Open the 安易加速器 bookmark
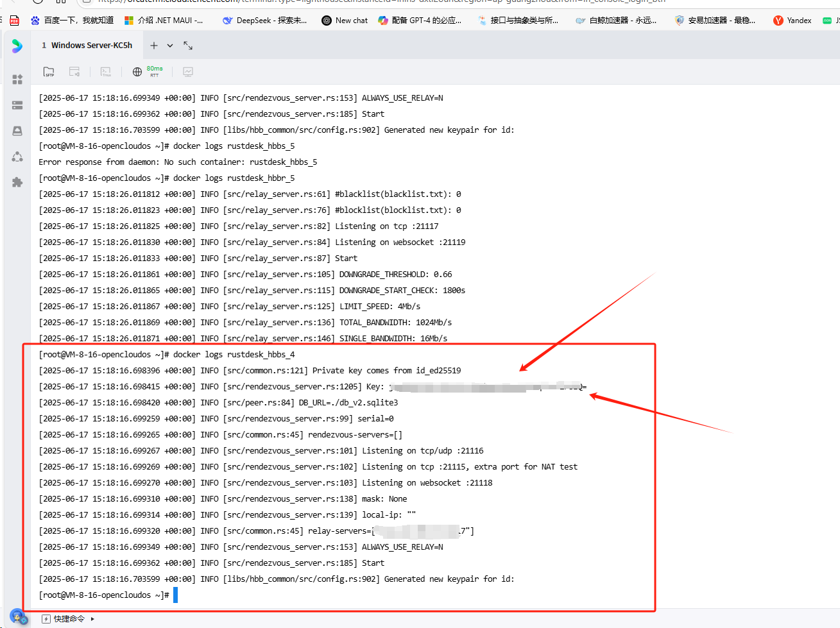This screenshot has width=840, height=628. [x=716, y=21]
